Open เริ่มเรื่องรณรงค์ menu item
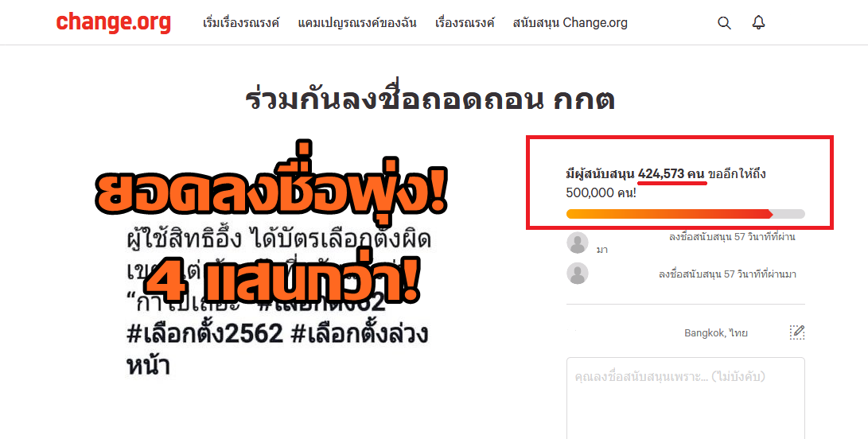This screenshot has width=868, height=439. click(241, 23)
